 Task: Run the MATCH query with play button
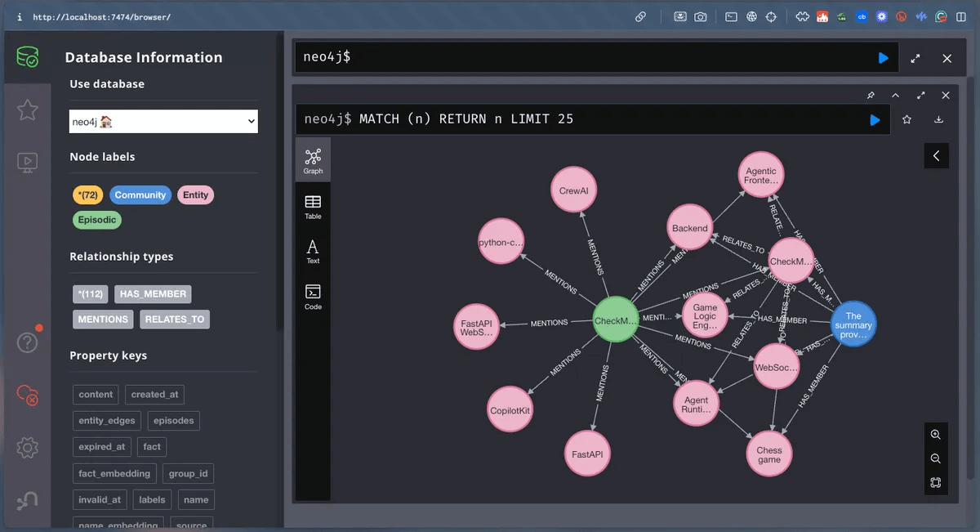[875, 119]
